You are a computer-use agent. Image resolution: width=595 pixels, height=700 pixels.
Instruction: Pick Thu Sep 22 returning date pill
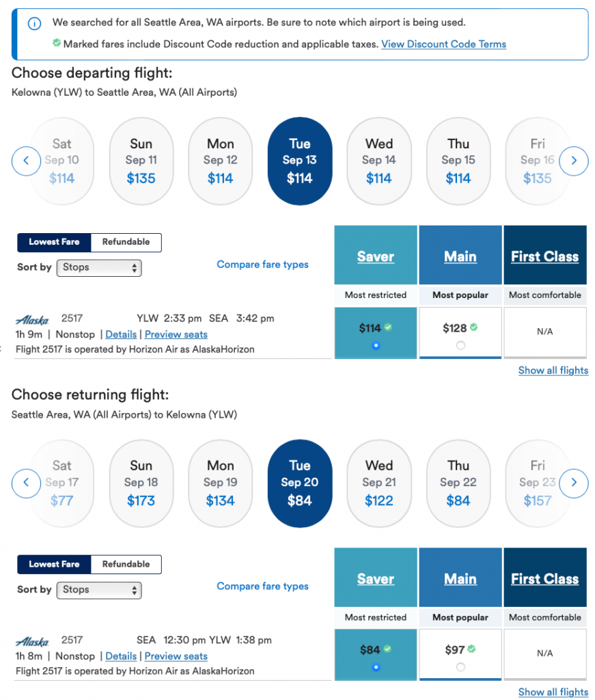point(458,483)
